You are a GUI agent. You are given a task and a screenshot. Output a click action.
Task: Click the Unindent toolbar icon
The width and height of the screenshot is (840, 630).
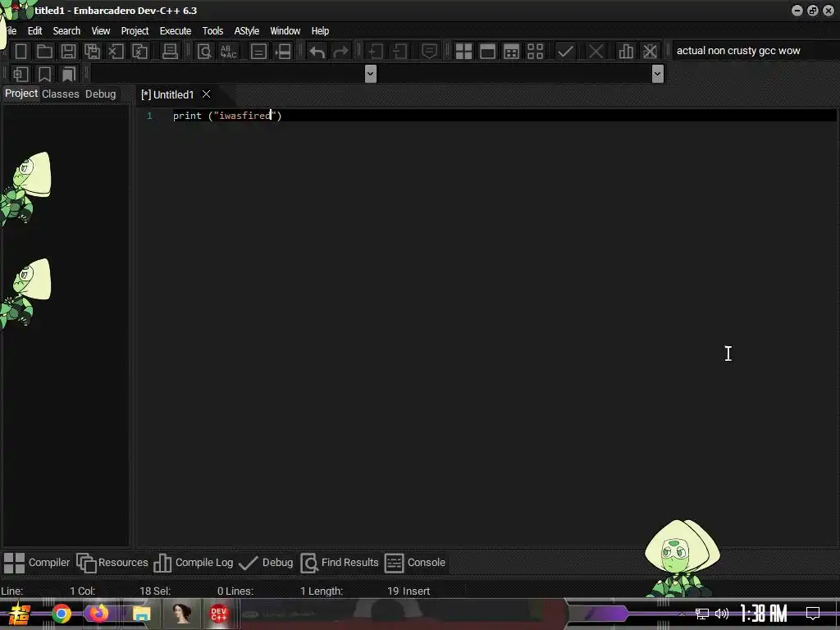(399, 52)
